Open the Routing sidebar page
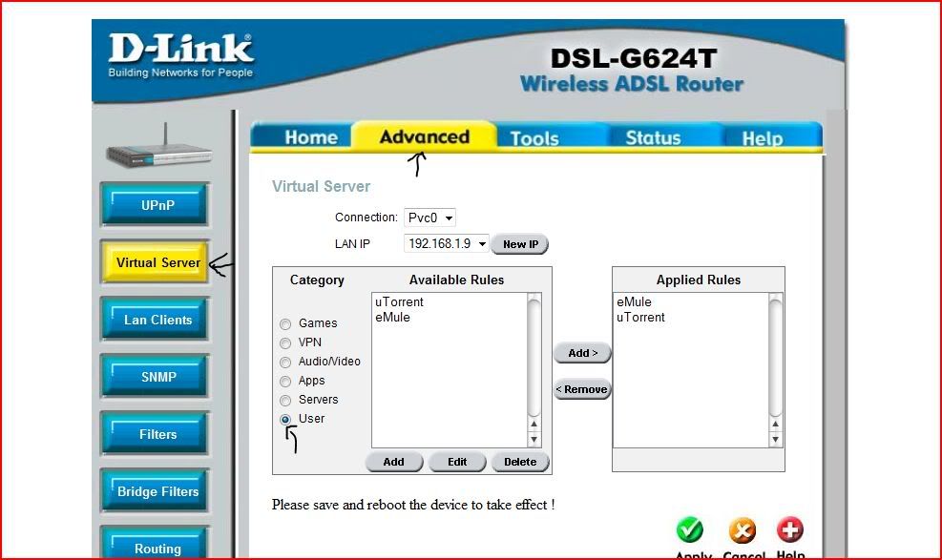Viewport: 942px width, 560px height. (x=157, y=543)
